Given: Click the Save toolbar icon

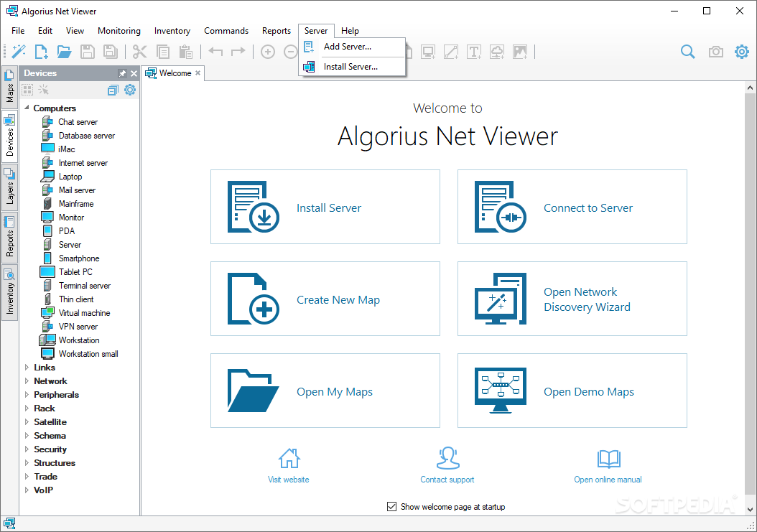Looking at the screenshot, I should [x=88, y=51].
